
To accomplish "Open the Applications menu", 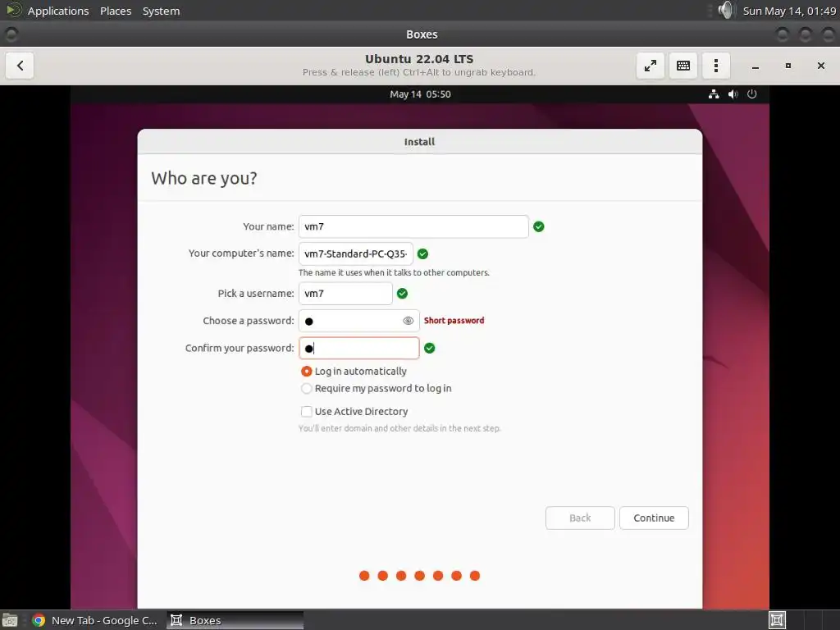I will (58, 11).
